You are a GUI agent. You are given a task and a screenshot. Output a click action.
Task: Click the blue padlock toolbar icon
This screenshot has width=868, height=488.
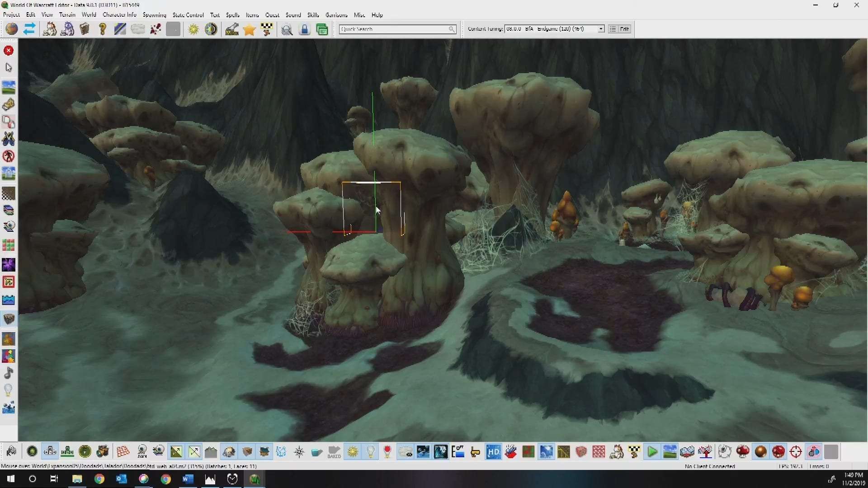tap(305, 30)
